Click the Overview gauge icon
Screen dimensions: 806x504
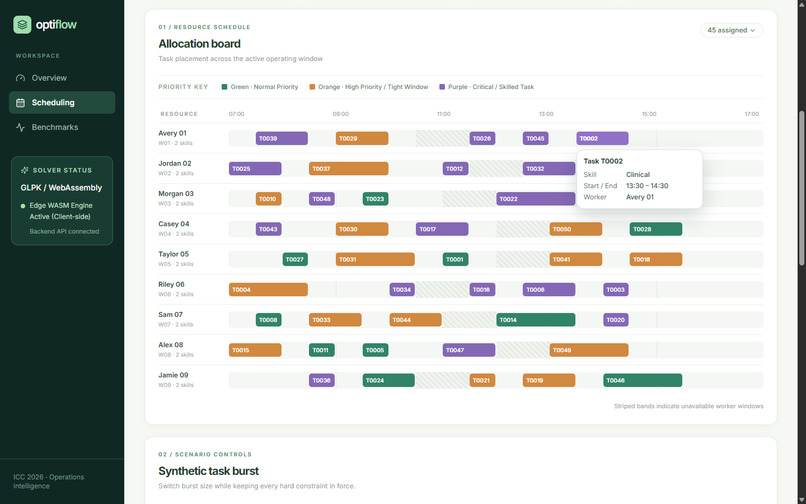pyautogui.click(x=21, y=78)
